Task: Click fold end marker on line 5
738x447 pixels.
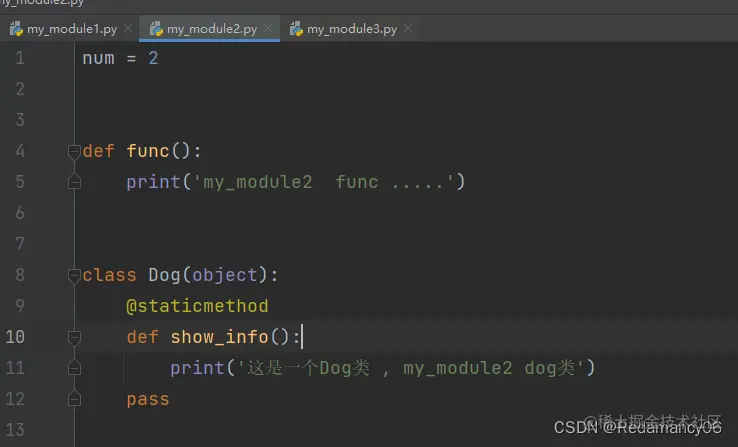Action: click(x=74, y=182)
